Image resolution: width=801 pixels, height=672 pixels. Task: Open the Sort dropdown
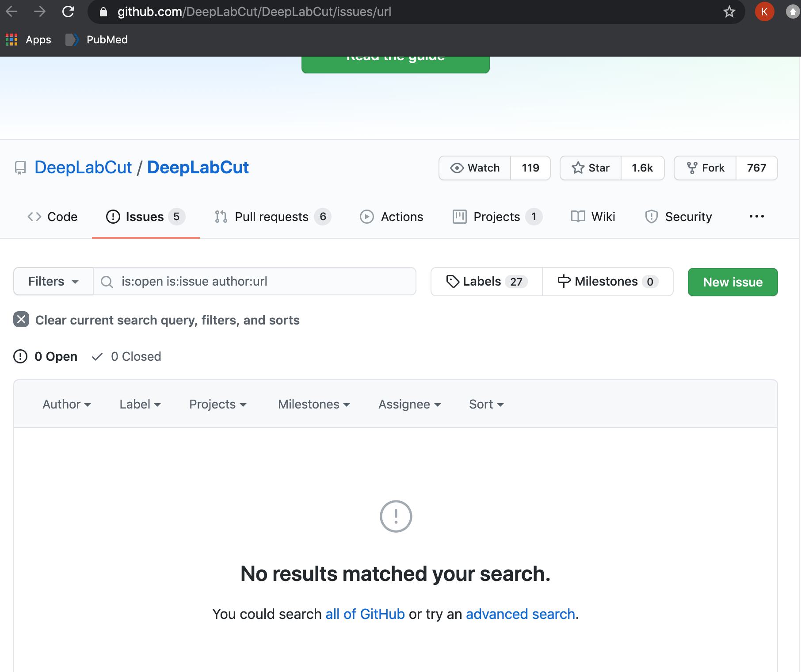point(486,404)
